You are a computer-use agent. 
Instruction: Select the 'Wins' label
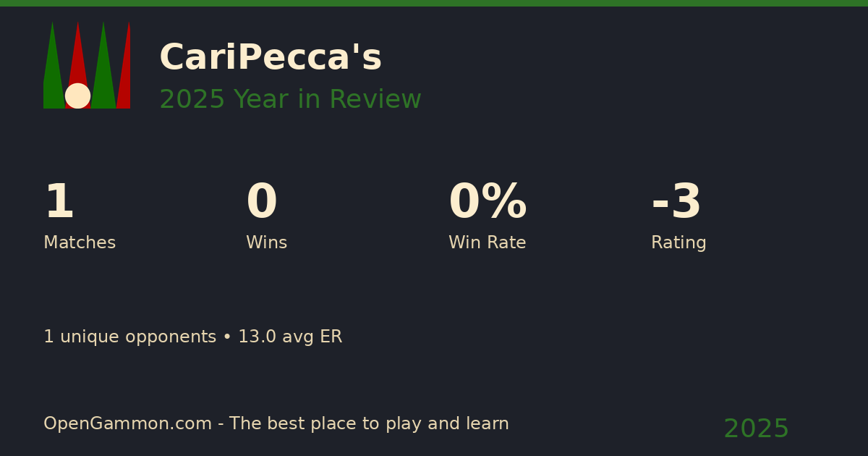tap(266, 243)
